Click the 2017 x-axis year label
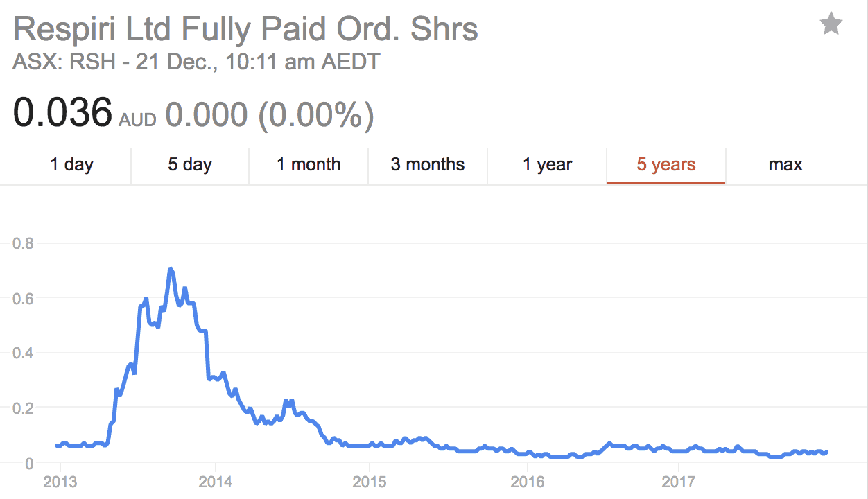This screenshot has width=868, height=499. [680, 481]
